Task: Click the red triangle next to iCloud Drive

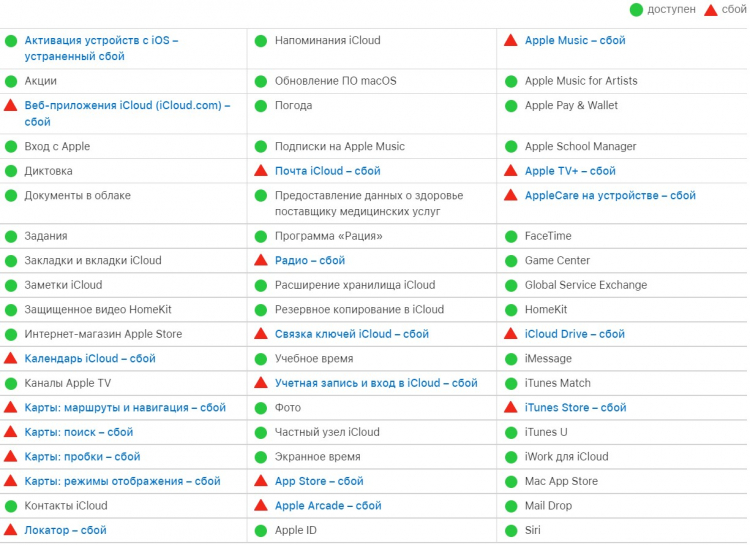Action: pos(511,334)
